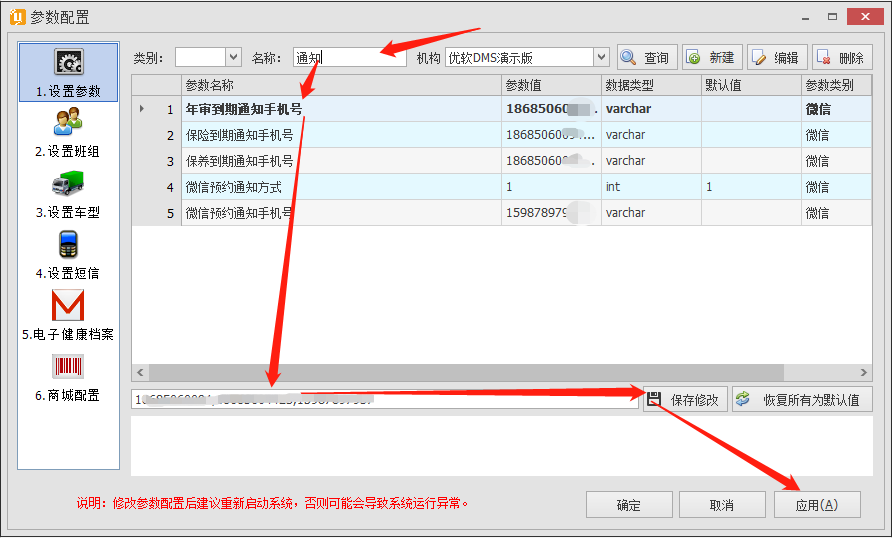Sort by 参数值 column header
Viewport: 892px width, 538px height.
click(x=551, y=85)
